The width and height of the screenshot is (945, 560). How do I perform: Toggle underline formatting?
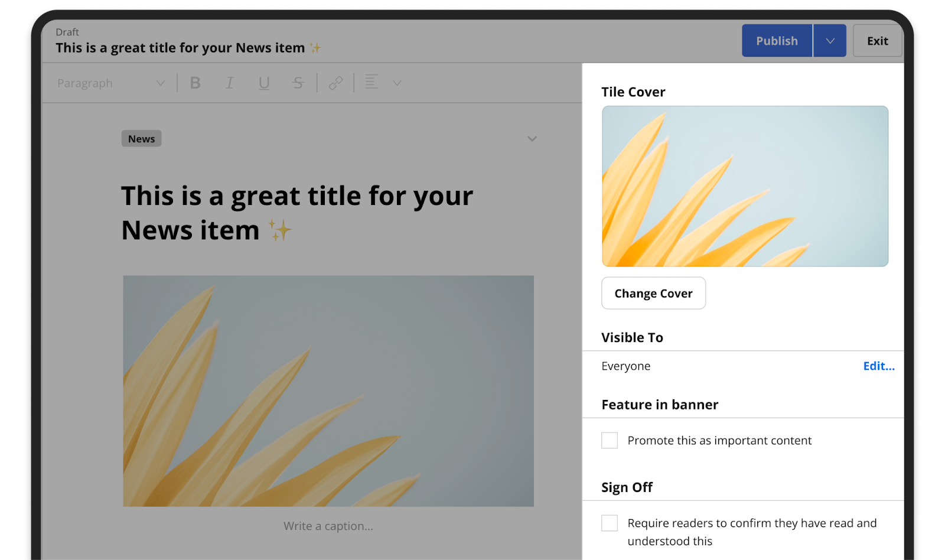coord(264,83)
